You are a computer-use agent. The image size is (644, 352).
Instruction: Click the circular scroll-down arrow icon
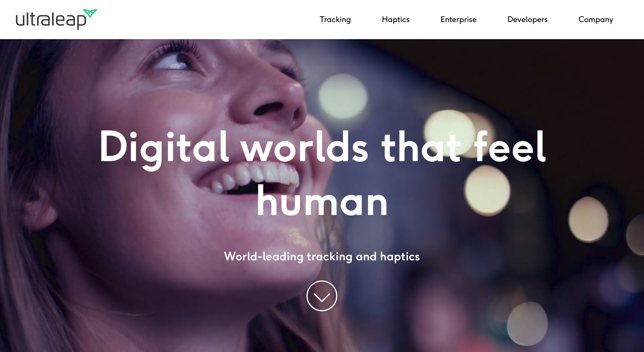coord(322,296)
